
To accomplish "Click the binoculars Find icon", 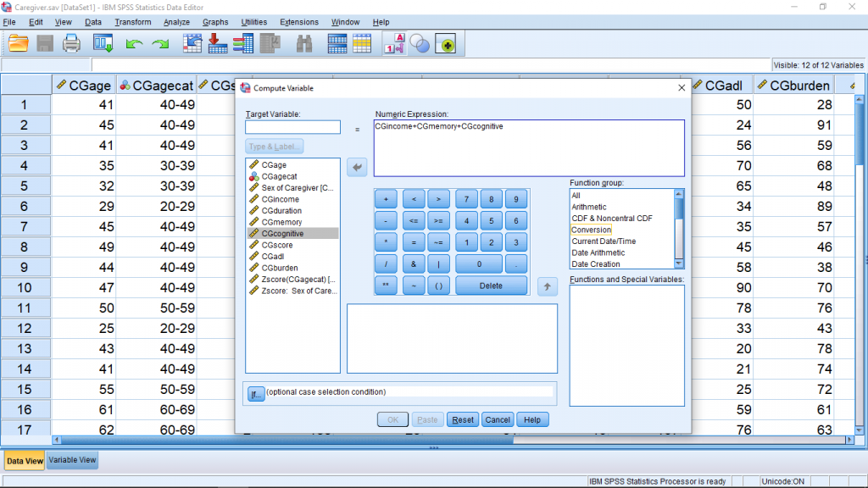I will point(305,43).
